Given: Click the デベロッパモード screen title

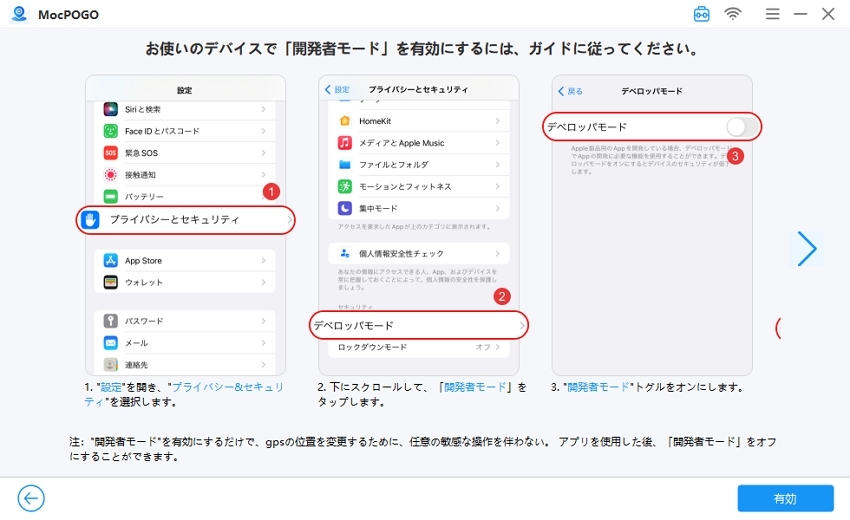Looking at the screenshot, I should pos(652,91).
